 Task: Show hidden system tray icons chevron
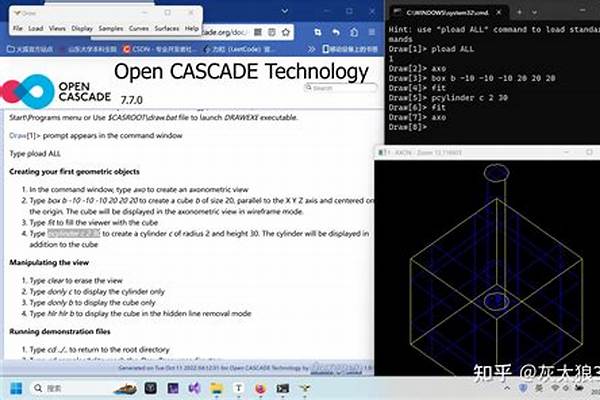[507, 389]
